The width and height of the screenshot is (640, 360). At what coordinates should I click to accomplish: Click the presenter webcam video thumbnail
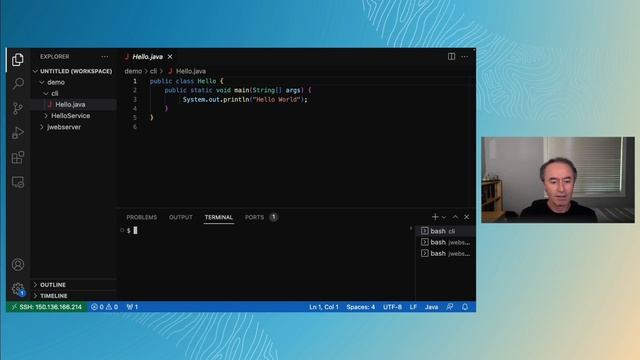tap(558, 180)
